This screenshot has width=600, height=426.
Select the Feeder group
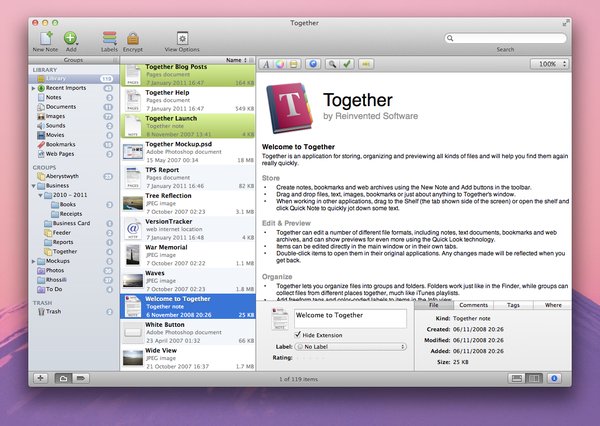74,233
